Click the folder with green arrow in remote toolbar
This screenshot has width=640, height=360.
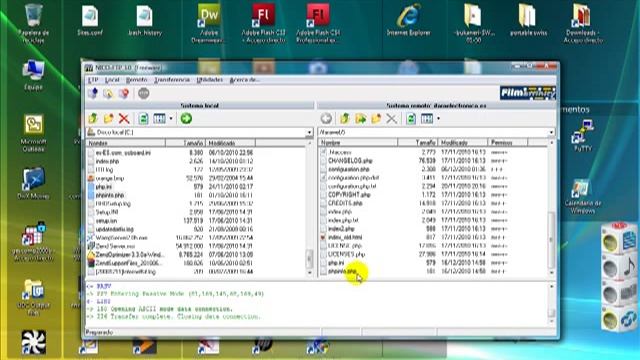pyautogui.click(x=360, y=119)
